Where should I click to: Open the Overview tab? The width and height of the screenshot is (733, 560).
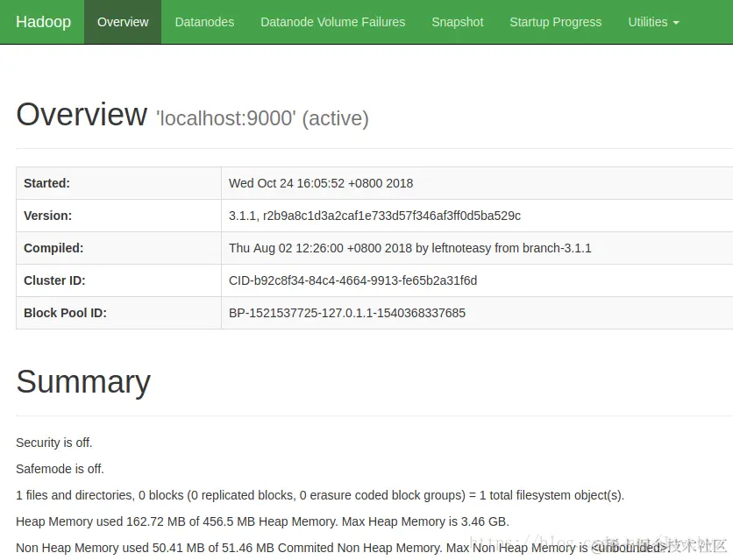(x=123, y=22)
